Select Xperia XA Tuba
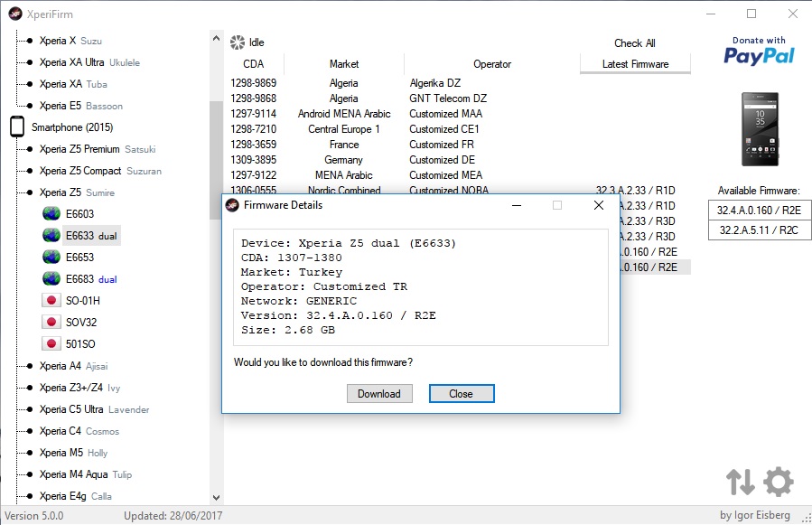This screenshot has width=812, height=525. click(73, 84)
